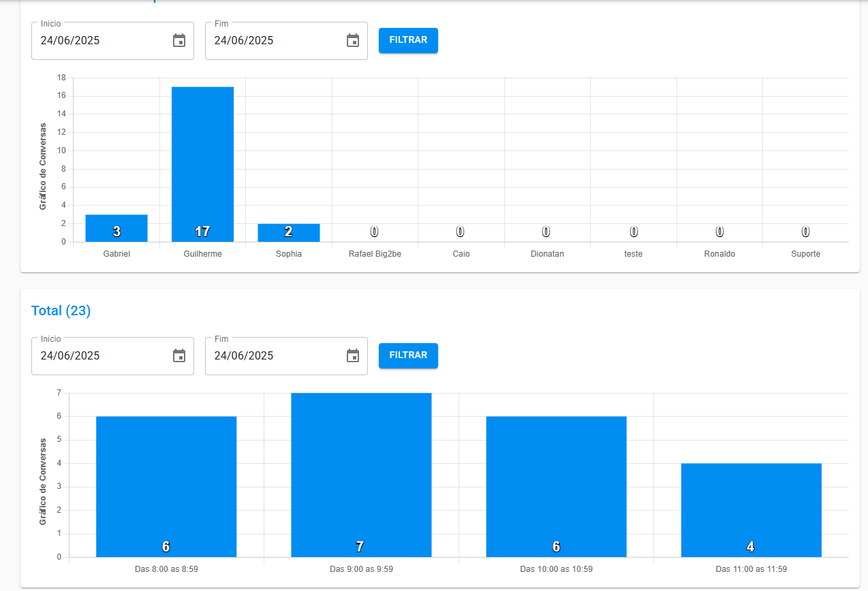868x591 pixels.
Task: Click the Total (23) heading
Action: coord(61,311)
